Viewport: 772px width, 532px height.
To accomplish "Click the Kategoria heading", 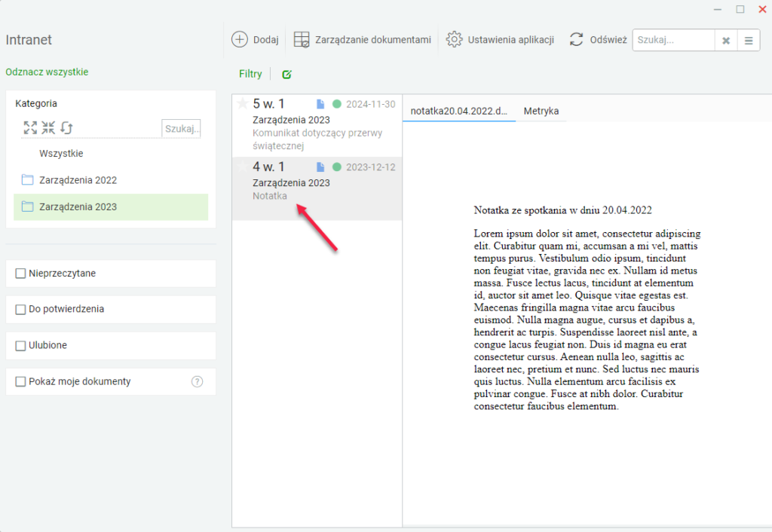I will (36, 103).
